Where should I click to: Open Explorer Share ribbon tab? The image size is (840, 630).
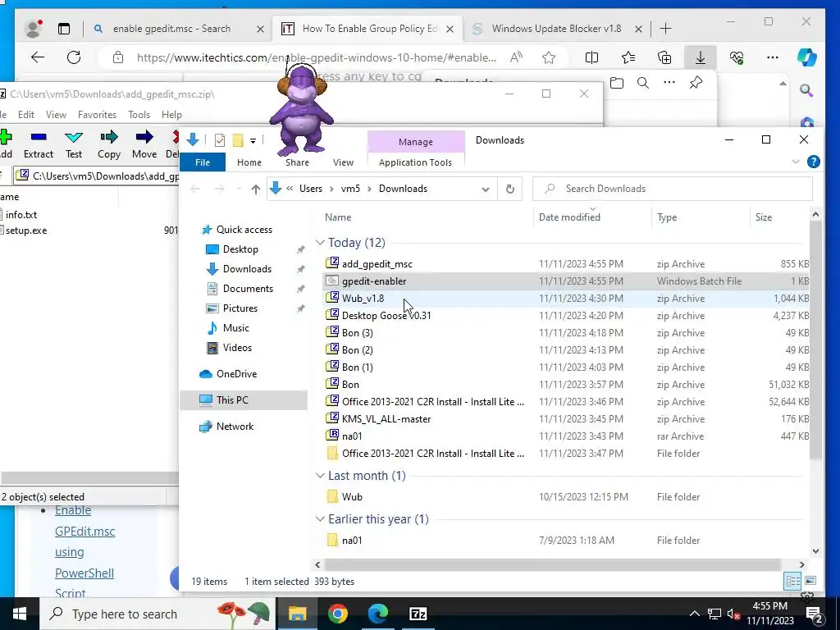point(297,162)
